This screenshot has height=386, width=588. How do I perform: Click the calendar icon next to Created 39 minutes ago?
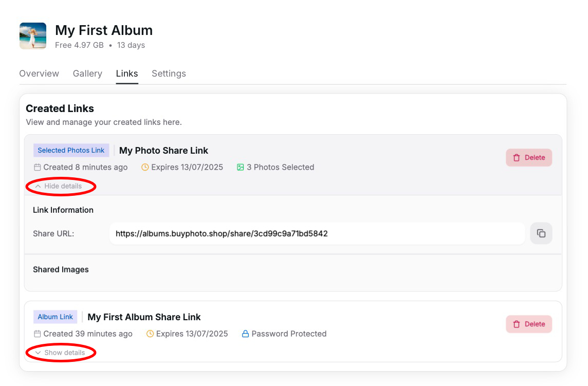(x=37, y=334)
